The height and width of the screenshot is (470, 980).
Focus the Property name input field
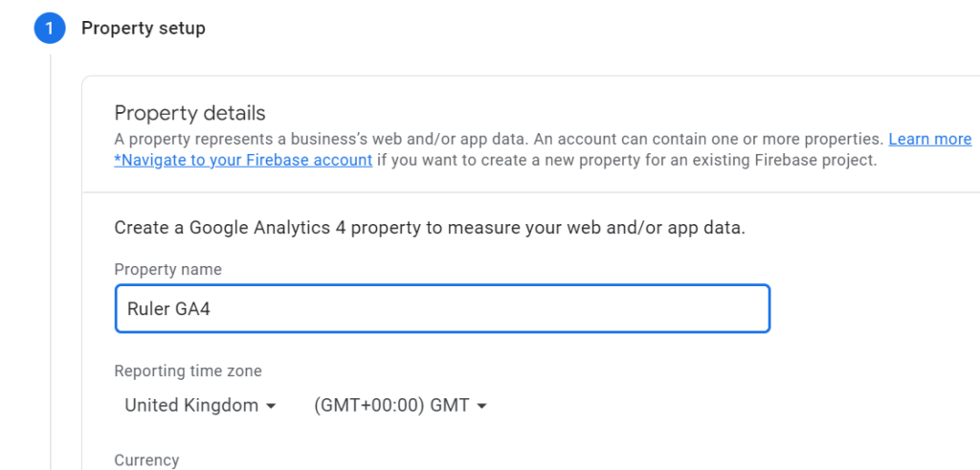click(442, 309)
